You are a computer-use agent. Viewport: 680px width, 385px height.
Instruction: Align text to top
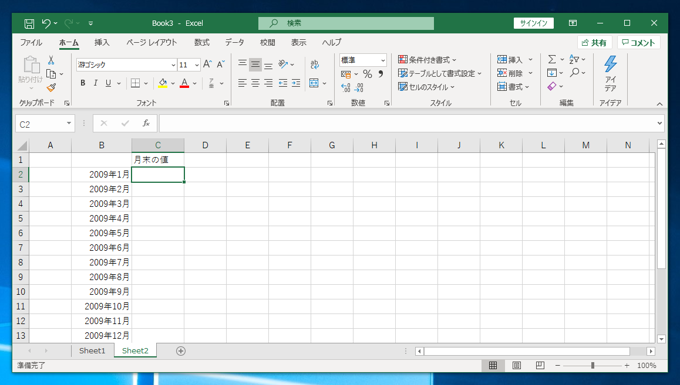[x=242, y=65]
